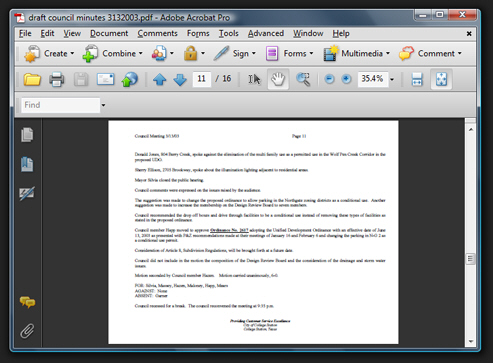
Task: Click the Create button label
Action: (x=56, y=53)
